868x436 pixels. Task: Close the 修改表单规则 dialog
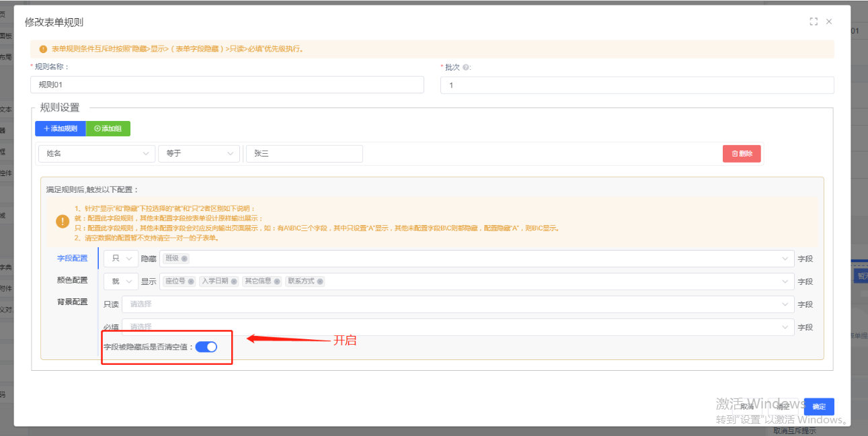[829, 21]
